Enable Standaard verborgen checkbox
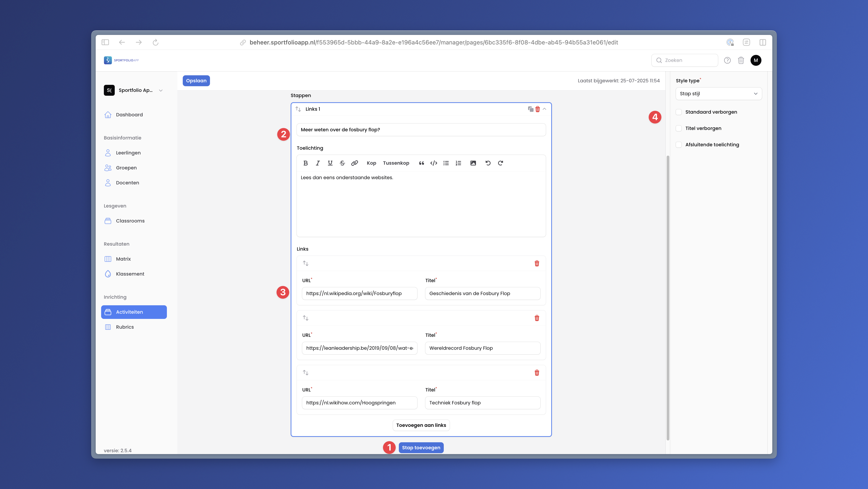 679,112
